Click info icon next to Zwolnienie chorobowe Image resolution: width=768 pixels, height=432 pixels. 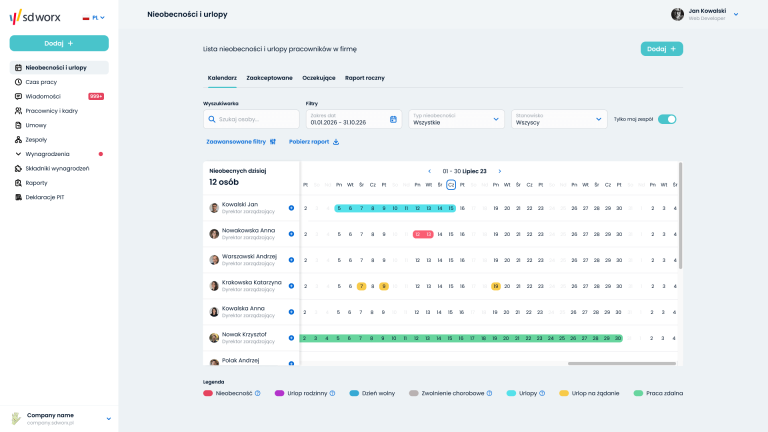(x=489, y=393)
